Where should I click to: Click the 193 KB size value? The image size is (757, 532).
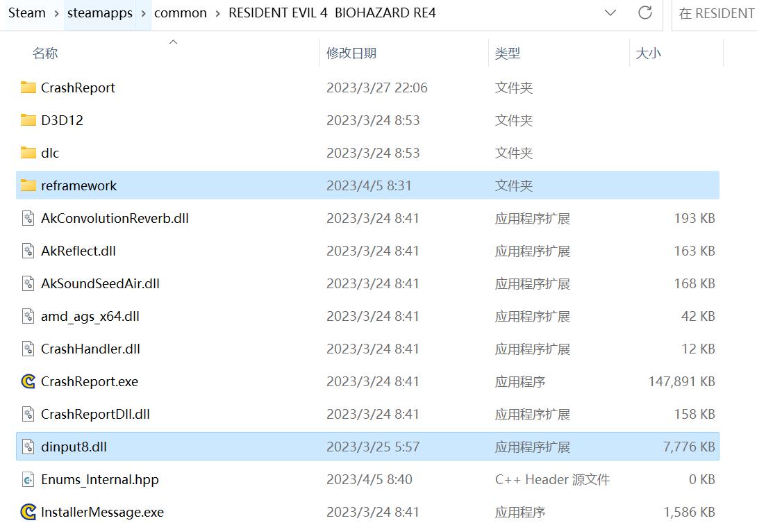coord(694,218)
